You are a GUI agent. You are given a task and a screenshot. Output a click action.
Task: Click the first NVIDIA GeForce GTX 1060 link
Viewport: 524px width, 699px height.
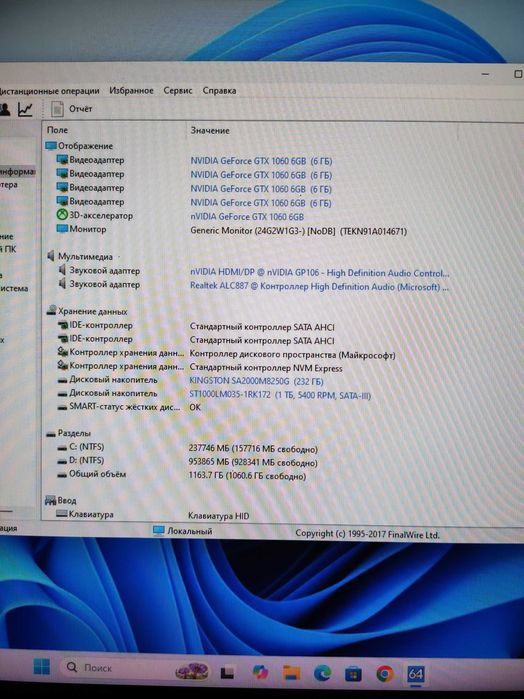261,161
